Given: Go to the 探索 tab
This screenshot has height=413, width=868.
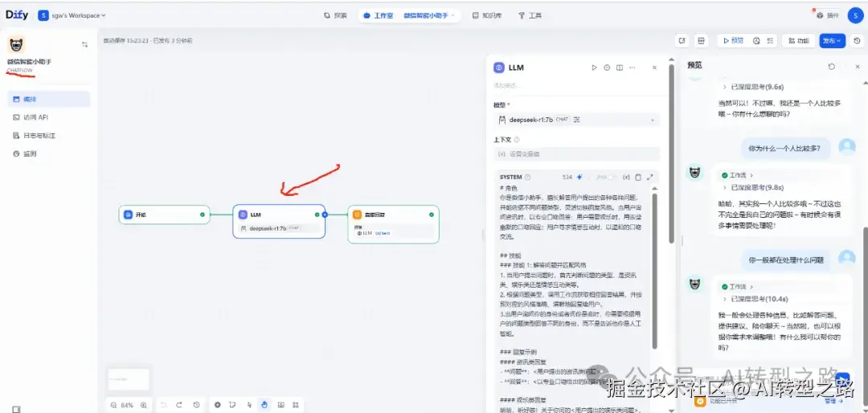Looking at the screenshot, I should click(x=335, y=15).
